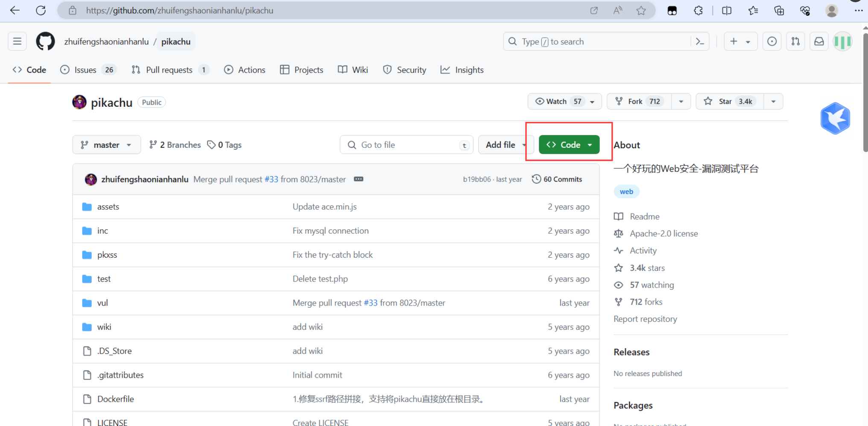Viewport: 868px width, 426px height.
Task: Open GitHub hamburger navigation menu
Action: pyautogui.click(x=17, y=41)
